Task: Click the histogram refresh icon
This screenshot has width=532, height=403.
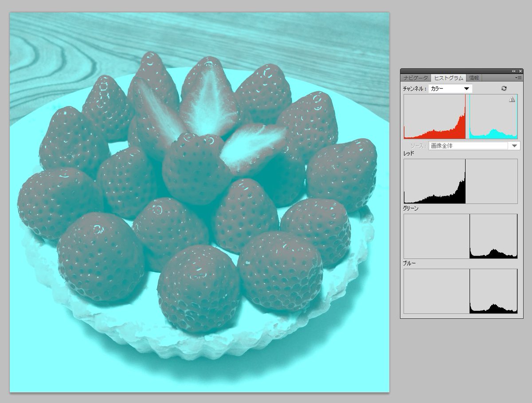Action: [504, 88]
